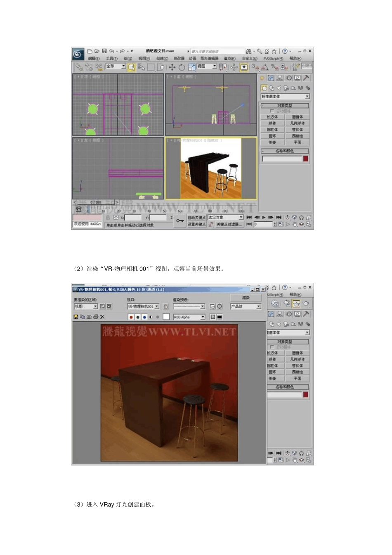Open Select by Name list icon

(141, 66)
